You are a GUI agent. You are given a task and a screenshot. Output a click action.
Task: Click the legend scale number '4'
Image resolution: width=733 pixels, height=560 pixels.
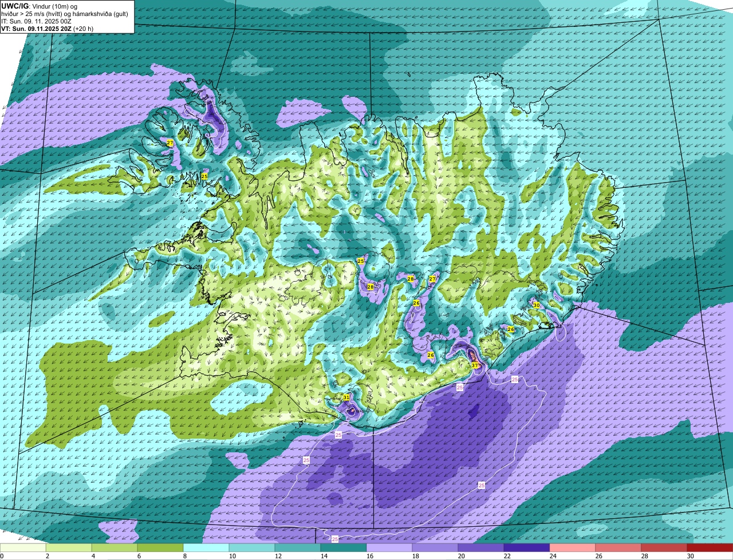pyautogui.click(x=93, y=556)
